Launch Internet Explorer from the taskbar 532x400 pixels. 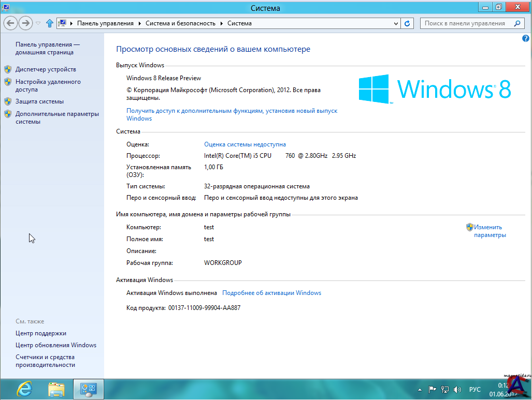click(24, 389)
